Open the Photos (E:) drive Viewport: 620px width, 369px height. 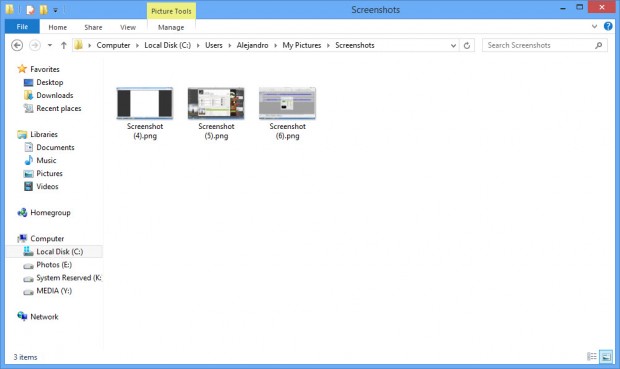point(54,265)
